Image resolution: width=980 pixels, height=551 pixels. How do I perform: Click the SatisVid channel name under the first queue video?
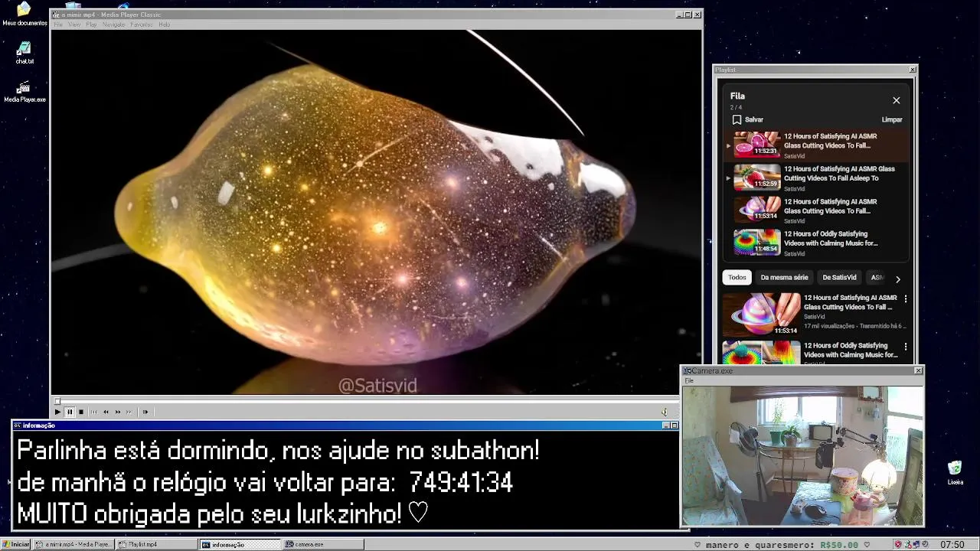tap(794, 156)
